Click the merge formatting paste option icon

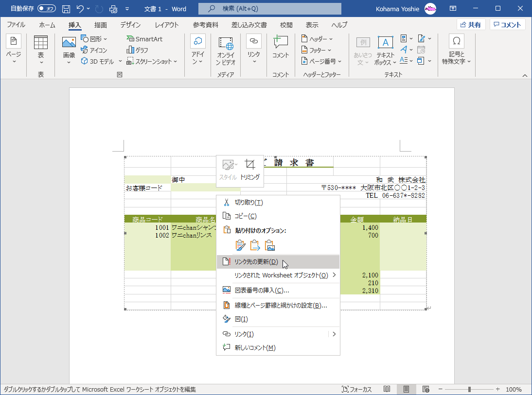click(x=255, y=245)
